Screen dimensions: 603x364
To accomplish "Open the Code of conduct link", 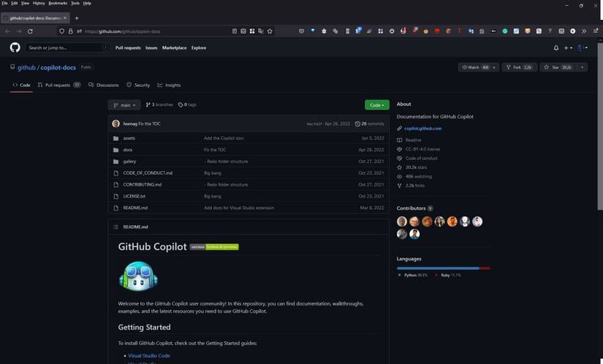I will pyautogui.click(x=422, y=158).
